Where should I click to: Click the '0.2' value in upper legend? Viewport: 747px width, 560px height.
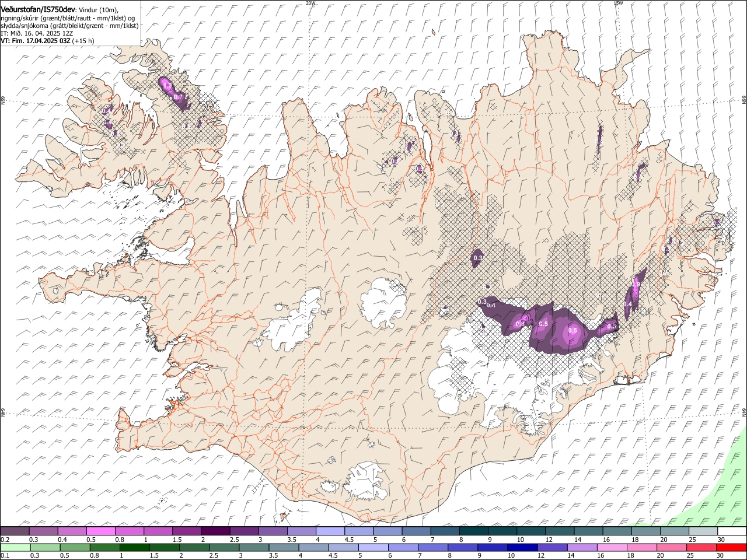click(4, 540)
